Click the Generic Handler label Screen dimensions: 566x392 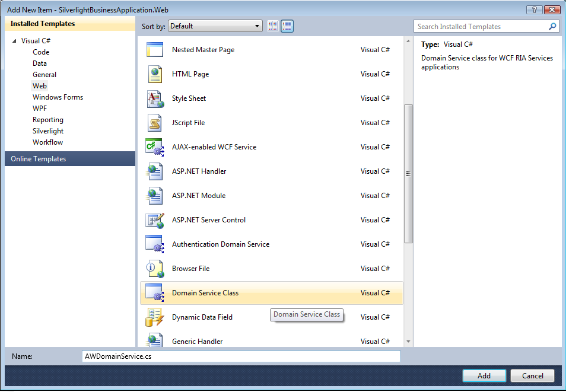(x=197, y=342)
